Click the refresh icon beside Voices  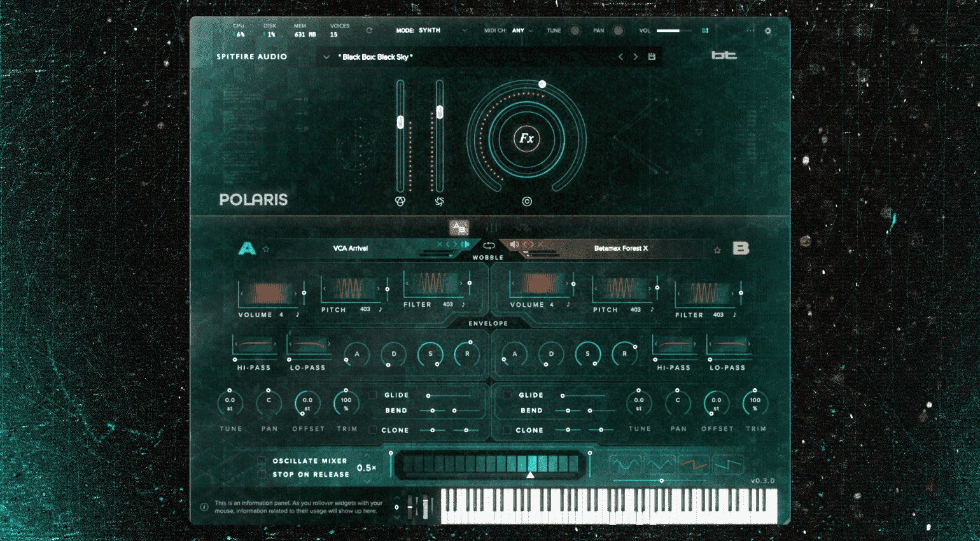[x=369, y=31]
